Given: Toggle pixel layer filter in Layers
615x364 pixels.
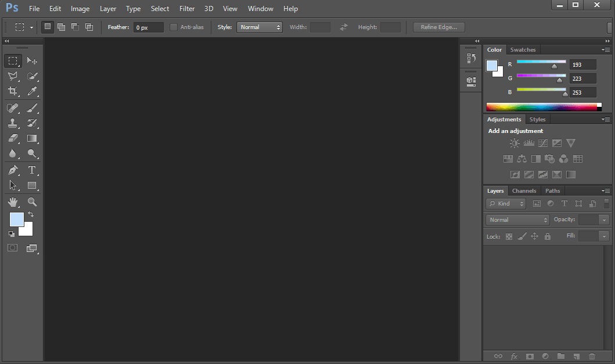Looking at the screenshot, I should pos(537,204).
